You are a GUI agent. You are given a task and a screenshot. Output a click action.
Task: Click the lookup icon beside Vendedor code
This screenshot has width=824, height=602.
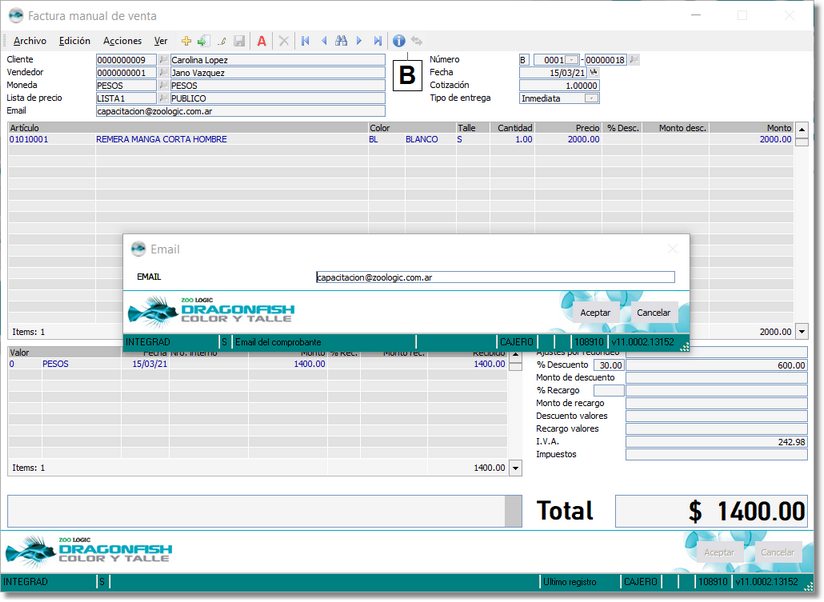[164, 73]
